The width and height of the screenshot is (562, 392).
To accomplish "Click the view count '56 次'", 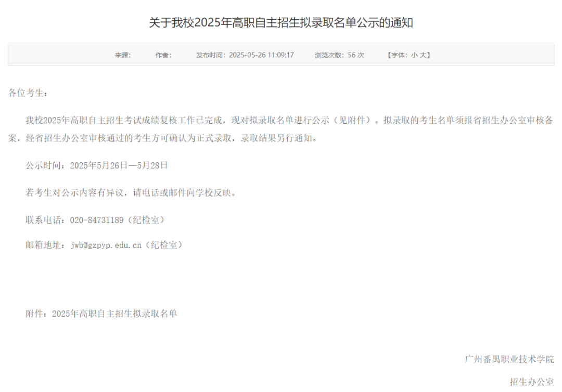I will coord(355,55).
